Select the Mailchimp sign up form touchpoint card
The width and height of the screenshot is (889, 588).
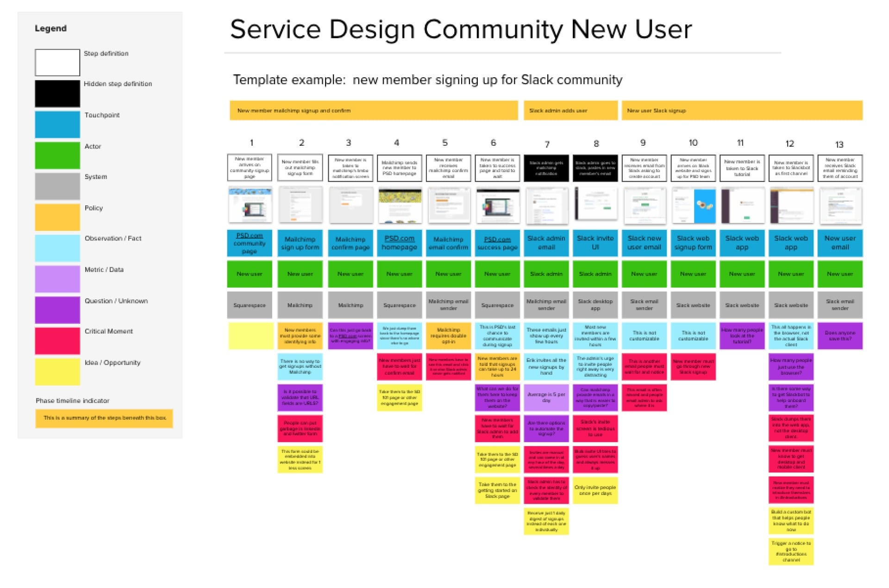tap(300, 243)
